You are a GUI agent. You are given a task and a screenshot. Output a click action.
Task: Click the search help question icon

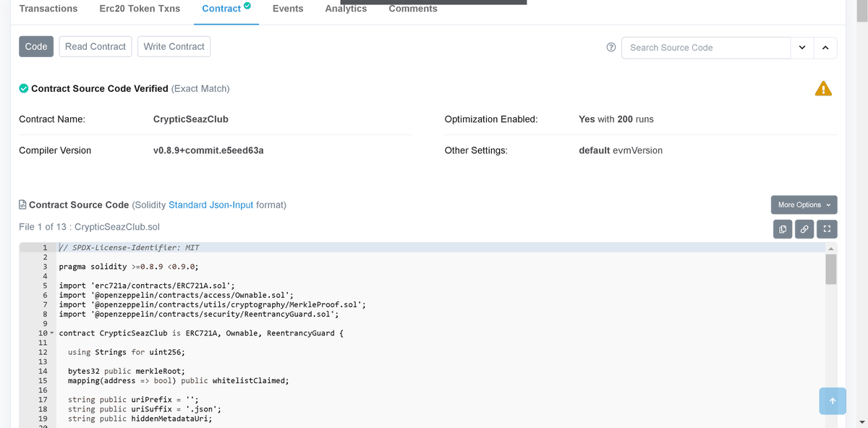pyautogui.click(x=611, y=47)
